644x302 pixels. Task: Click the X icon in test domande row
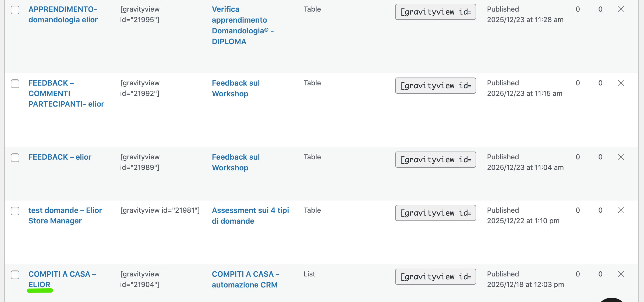621,210
